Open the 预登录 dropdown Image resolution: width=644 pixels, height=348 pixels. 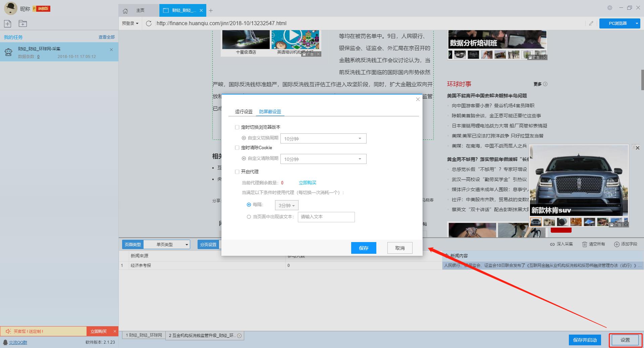pyautogui.click(x=130, y=23)
